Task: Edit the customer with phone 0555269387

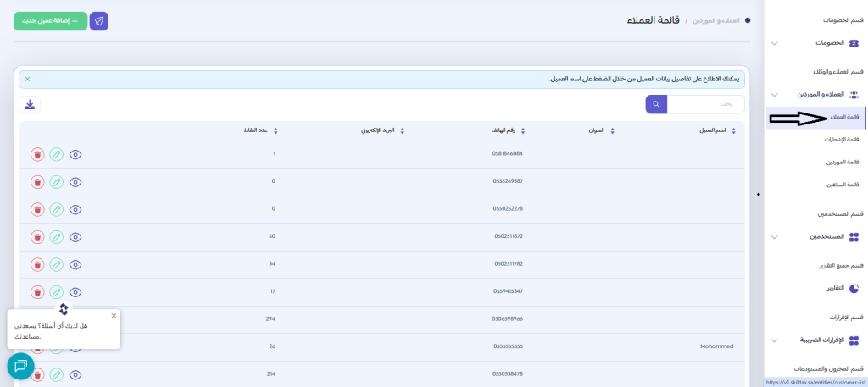Action: pyautogui.click(x=56, y=181)
